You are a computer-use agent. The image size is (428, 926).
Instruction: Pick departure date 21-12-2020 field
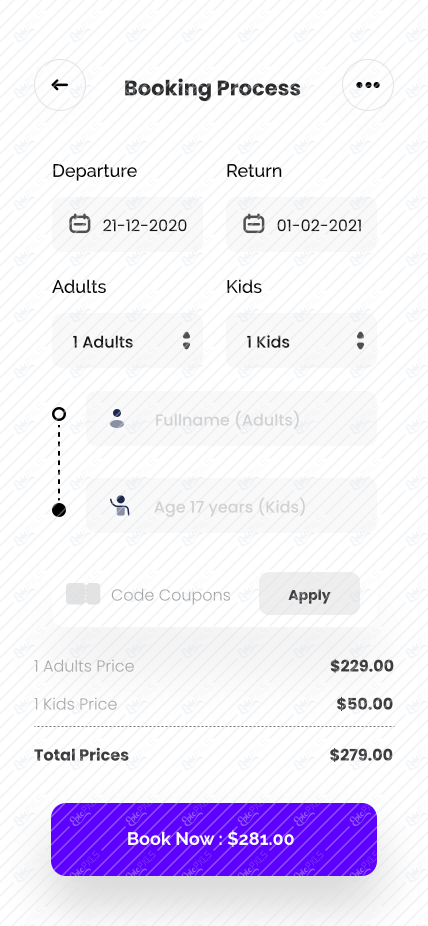coord(128,224)
